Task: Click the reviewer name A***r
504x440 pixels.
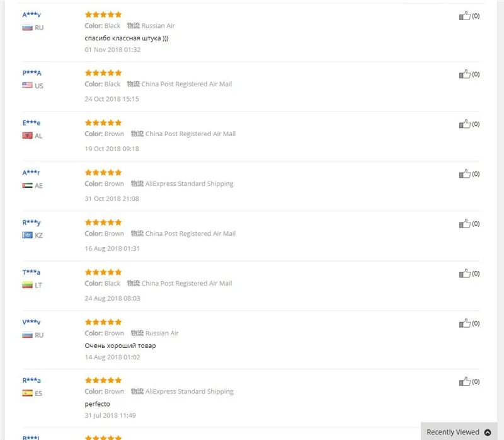Action: click(x=31, y=173)
